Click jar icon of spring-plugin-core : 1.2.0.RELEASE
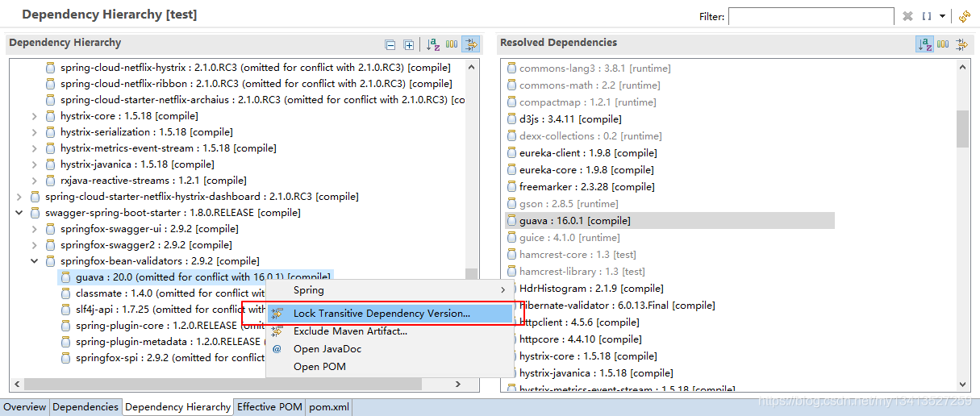This screenshot has height=416, width=980. pos(66,326)
